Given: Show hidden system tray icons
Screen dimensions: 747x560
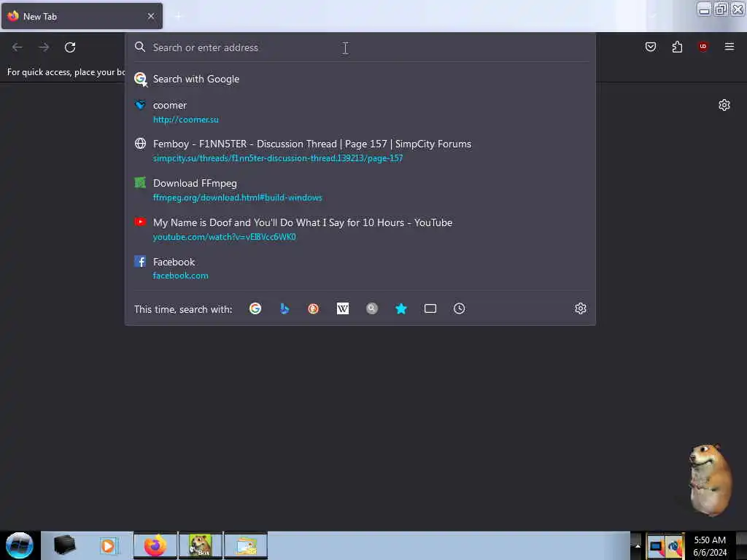Looking at the screenshot, I should click(638, 545).
